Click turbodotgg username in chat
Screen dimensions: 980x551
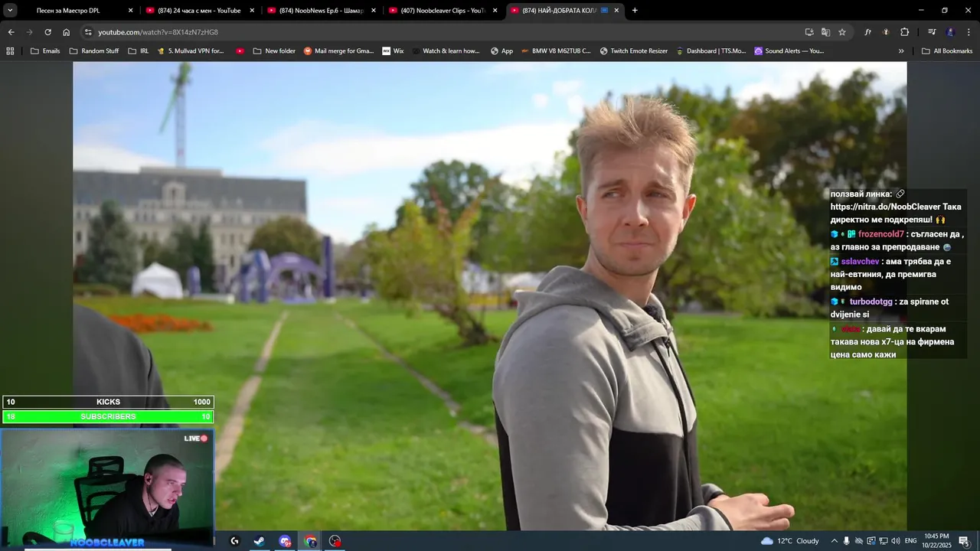coord(871,302)
